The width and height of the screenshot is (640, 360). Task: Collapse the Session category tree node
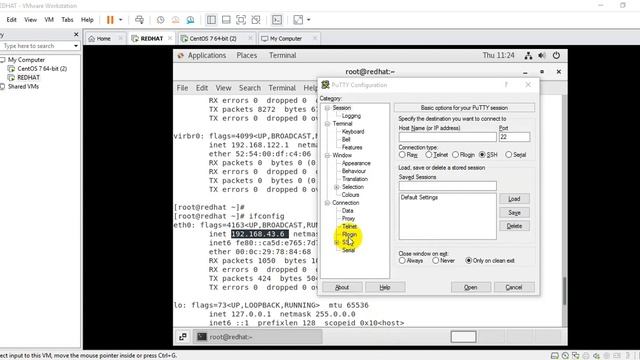click(x=327, y=108)
